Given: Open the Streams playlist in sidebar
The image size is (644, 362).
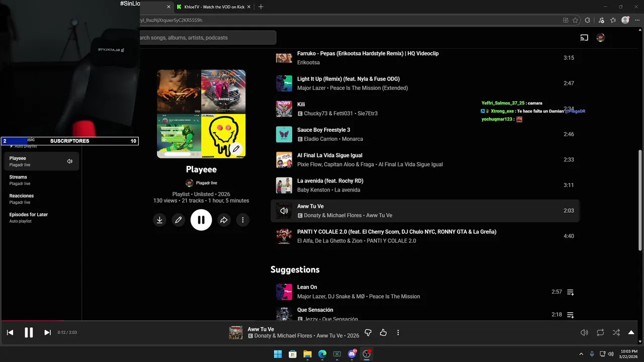Looking at the screenshot, I should 41,180.
